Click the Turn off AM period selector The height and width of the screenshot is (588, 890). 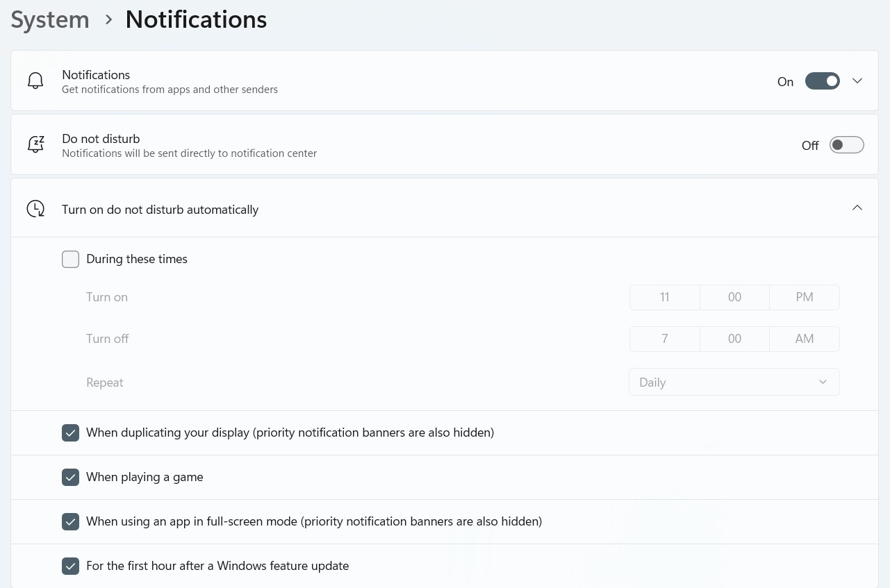804,339
